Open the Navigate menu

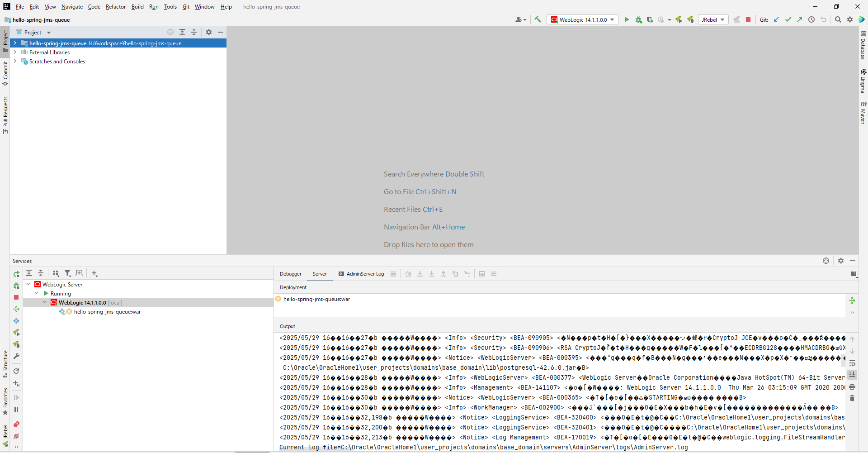[x=72, y=7]
